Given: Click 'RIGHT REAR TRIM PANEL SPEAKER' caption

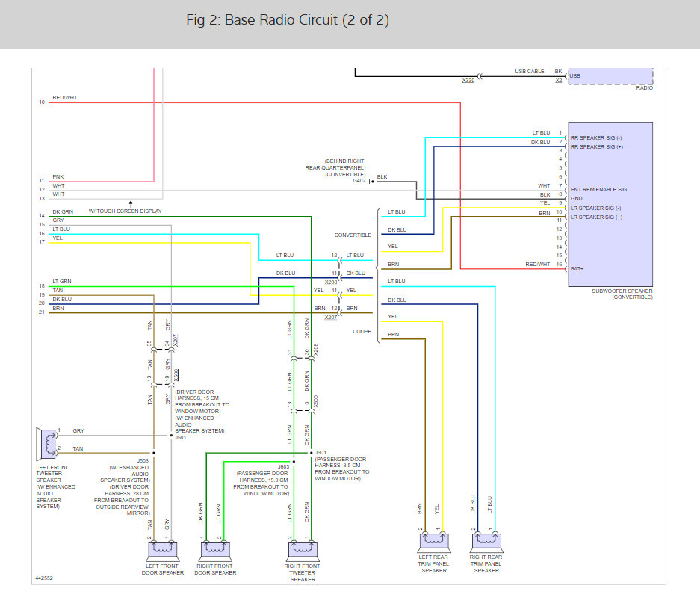Looking at the screenshot, I should (486, 563).
